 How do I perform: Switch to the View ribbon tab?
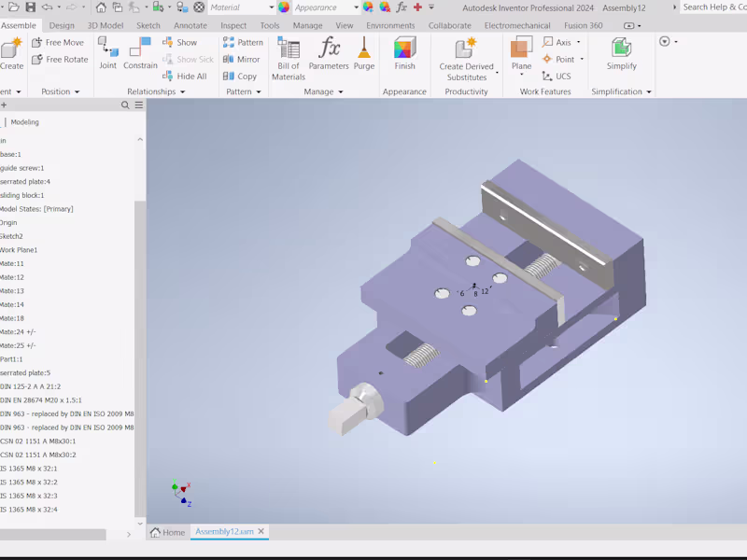[345, 25]
